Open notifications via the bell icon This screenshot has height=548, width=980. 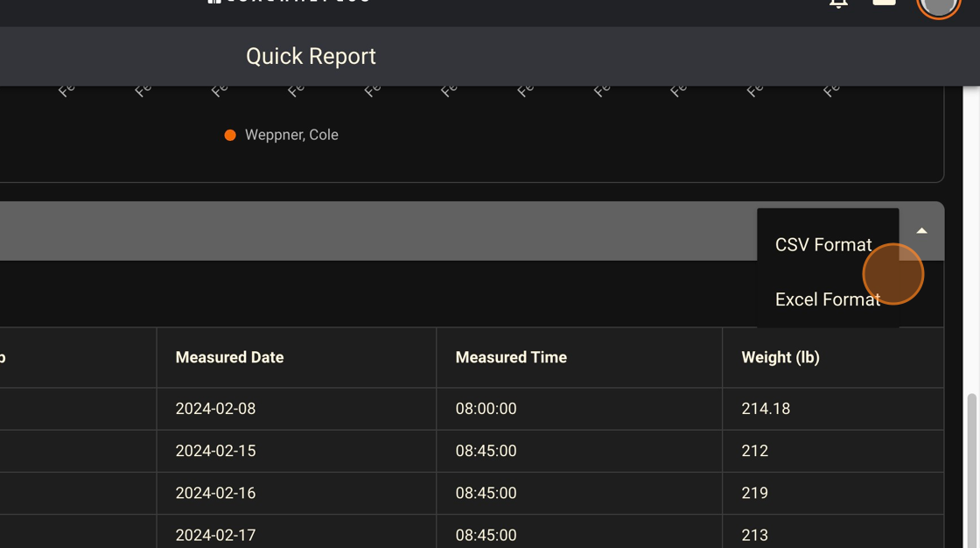pyautogui.click(x=837, y=4)
